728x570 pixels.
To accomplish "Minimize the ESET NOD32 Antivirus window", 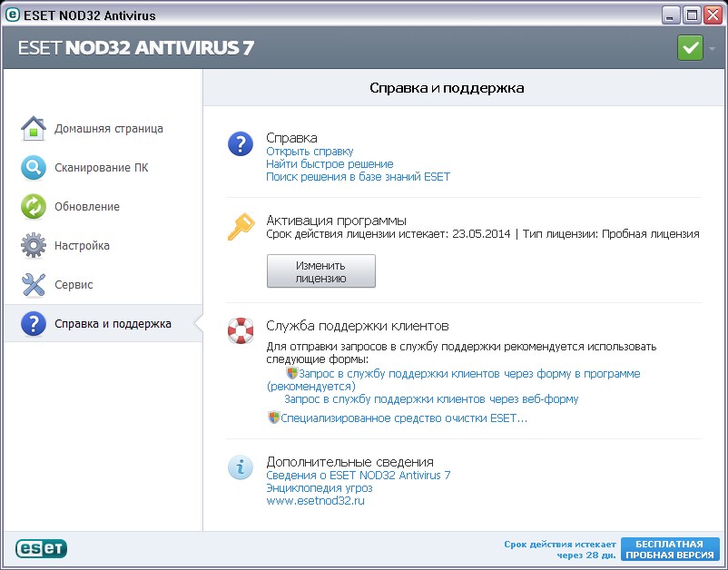I will coord(670,16).
